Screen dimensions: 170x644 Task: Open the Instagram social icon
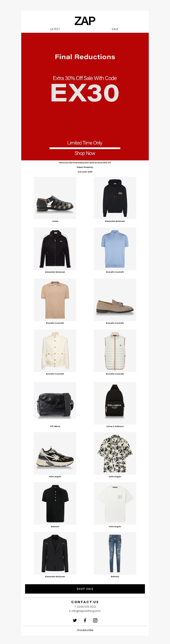coord(95,620)
